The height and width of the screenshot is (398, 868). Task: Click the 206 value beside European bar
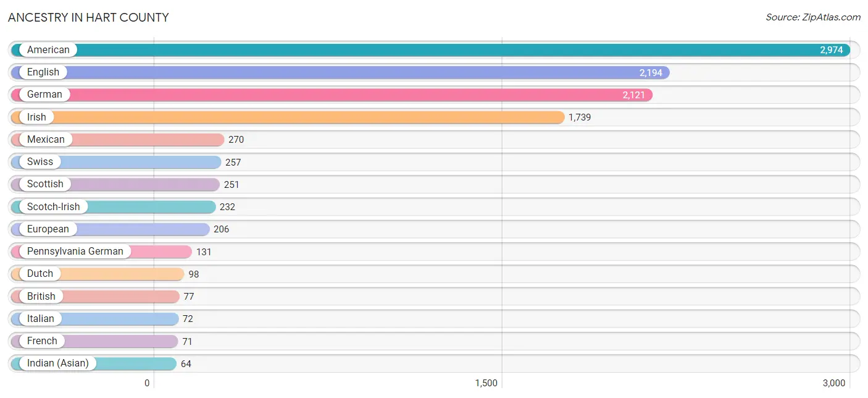pyautogui.click(x=221, y=229)
